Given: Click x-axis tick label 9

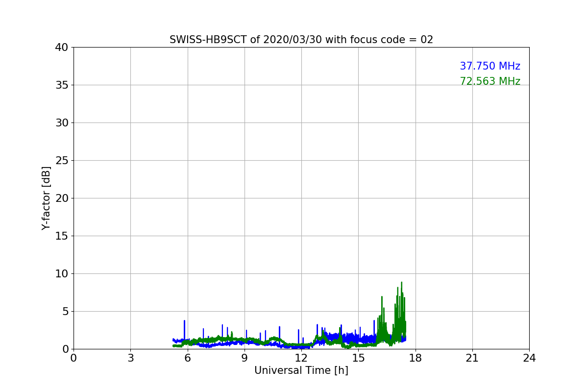Looking at the screenshot, I should point(245,358).
